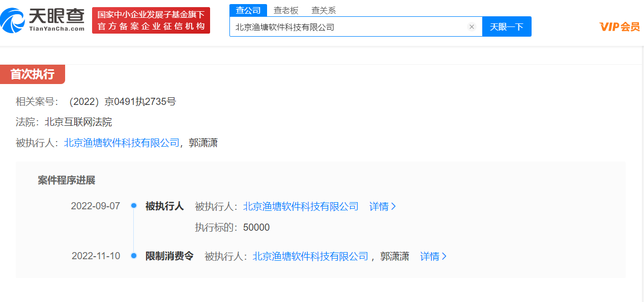This screenshot has height=302, width=644.
Task: Click date text 2022-09-07
Action: click(x=95, y=206)
